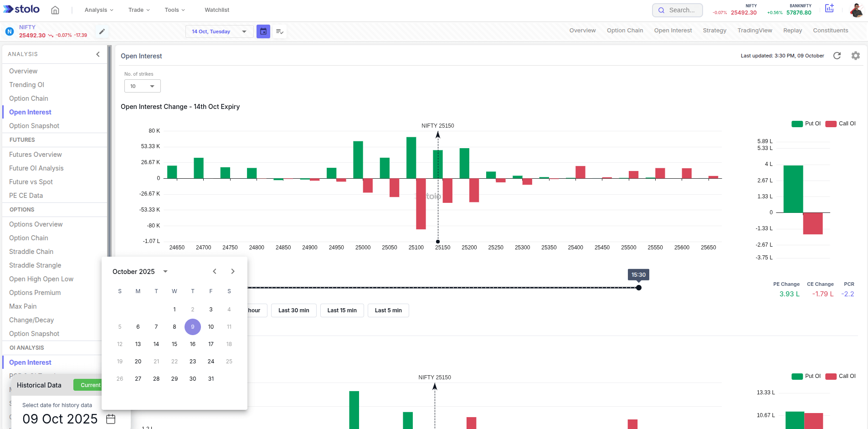Open the Analysis menu
The height and width of the screenshot is (429, 868).
click(98, 10)
